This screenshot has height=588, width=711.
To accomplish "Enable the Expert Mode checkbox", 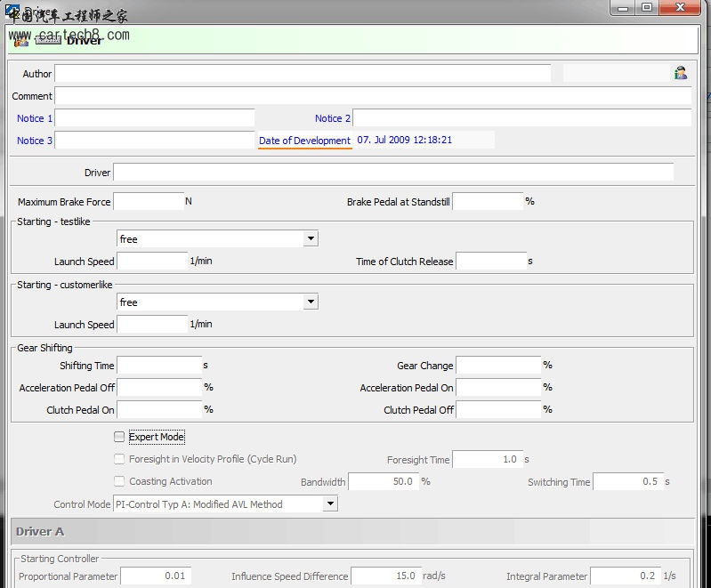I will click(119, 437).
